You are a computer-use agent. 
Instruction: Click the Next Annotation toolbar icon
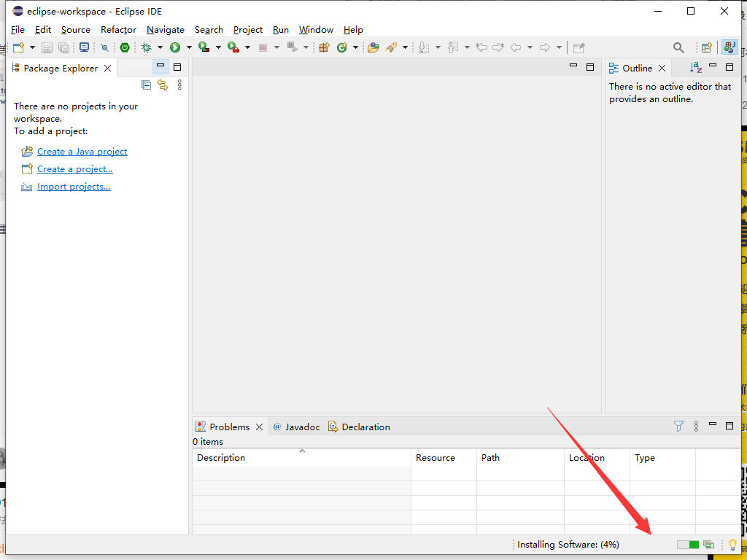[x=424, y=47]
